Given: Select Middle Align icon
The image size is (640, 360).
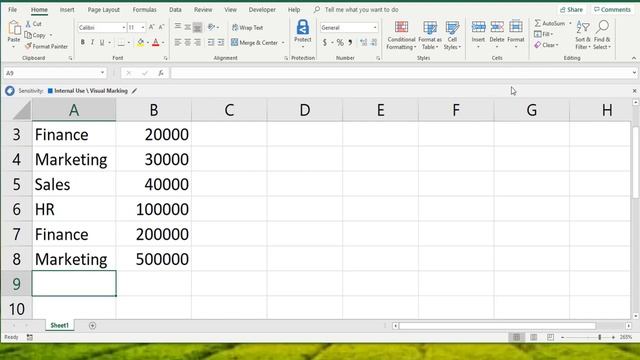Looking at the screenshot, I should point(187,27).
